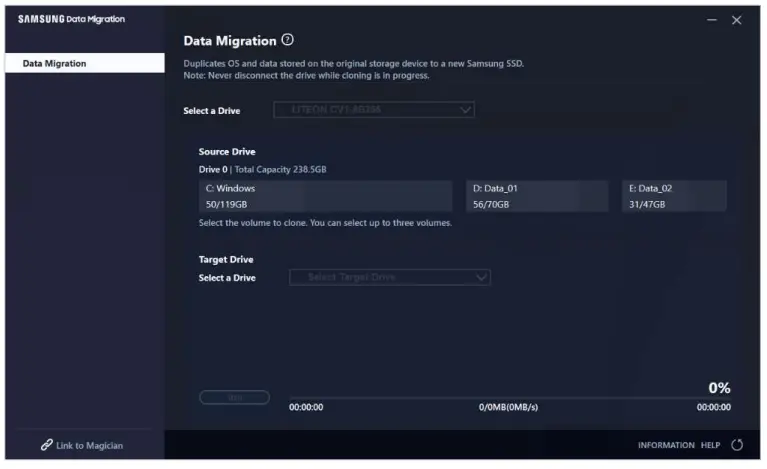The height and width of the screenshot is (469, 767).
Task: Open HELP in the footer
Action: coord(710,445)
